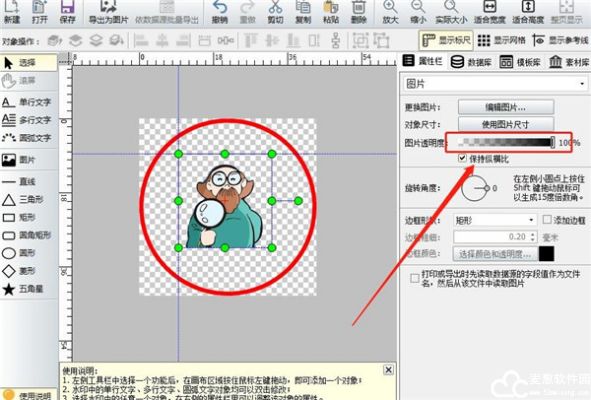Select the 菱形 diamond tool
This screenshot has height=400, width=591.
pyautogui.click(x=29, y=271)
